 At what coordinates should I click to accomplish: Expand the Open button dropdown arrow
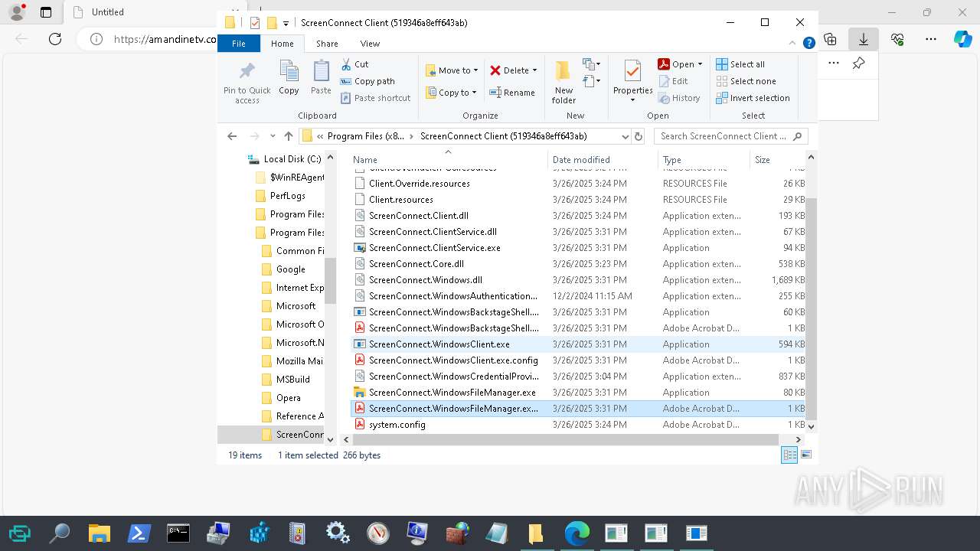click(700, 64)
